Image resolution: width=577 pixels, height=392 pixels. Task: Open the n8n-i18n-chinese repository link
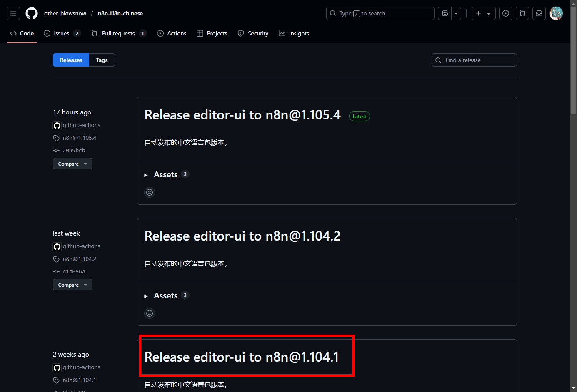click(120, 13)
